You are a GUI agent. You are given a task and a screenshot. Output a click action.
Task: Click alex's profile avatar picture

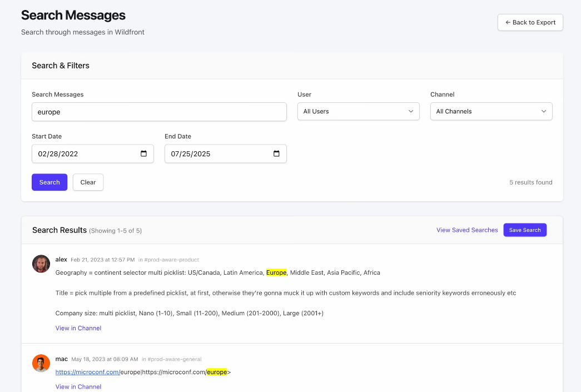click(x=41, y=264)
